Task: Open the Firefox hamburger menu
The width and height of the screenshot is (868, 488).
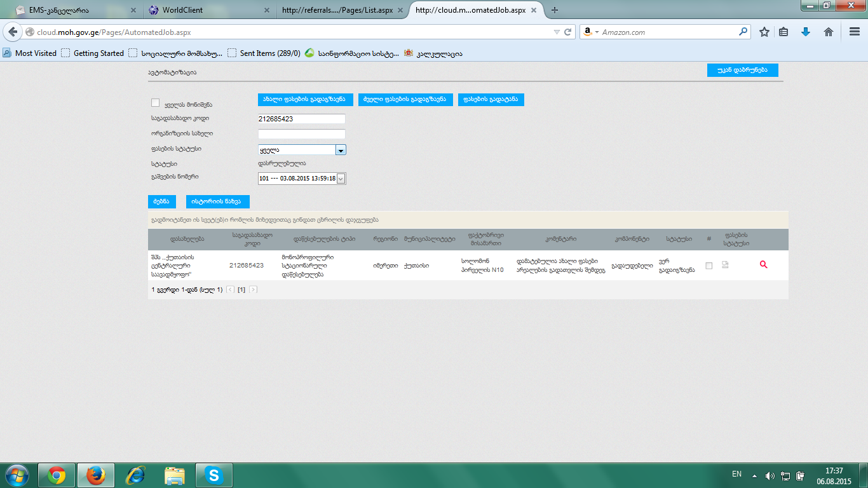Action: (854, 32)
